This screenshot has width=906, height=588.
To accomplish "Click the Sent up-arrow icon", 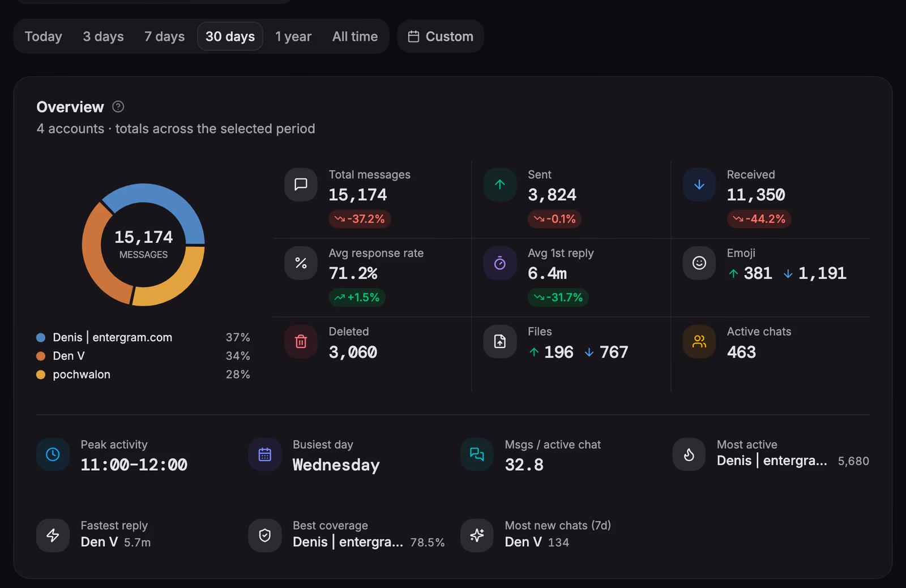I will (x=500, y=184).
